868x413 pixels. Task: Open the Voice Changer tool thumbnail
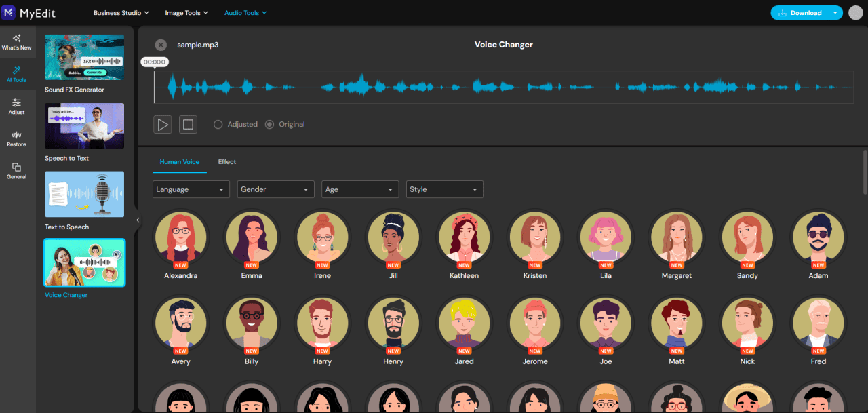pyautogui.click(x=85, y=262)
